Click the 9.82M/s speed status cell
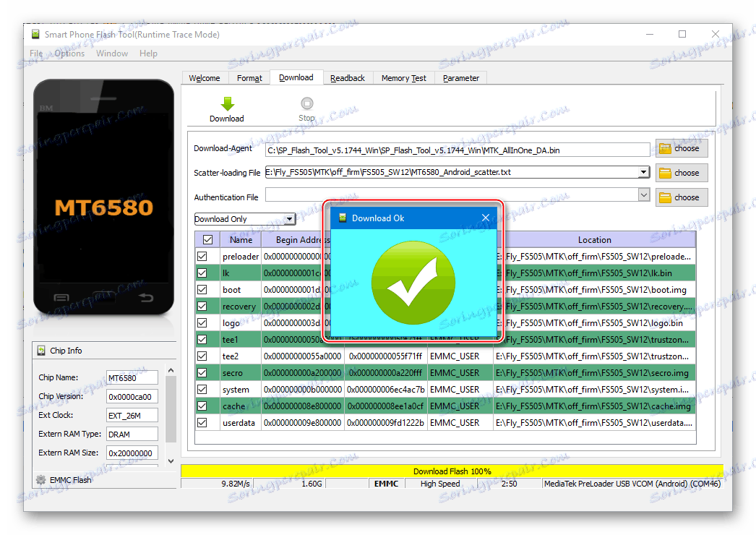Image resolution: width=756 pixels, height=535 pixels. (217, 484)
